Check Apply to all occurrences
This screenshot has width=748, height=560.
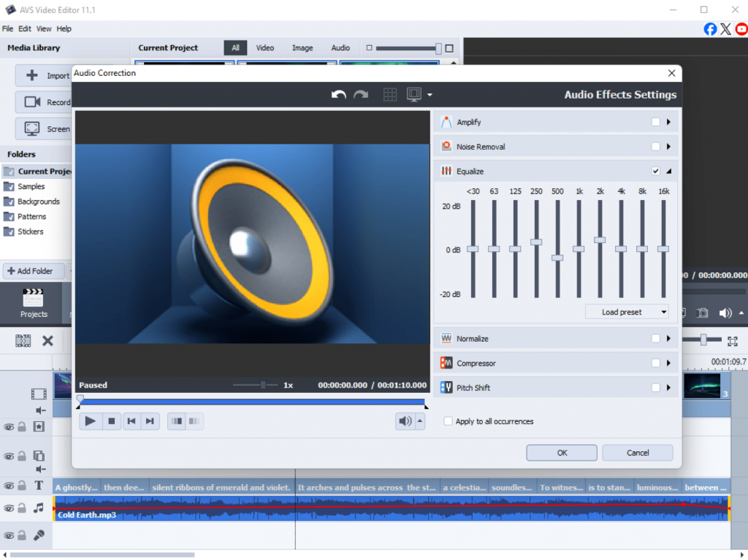coord(449,421)
